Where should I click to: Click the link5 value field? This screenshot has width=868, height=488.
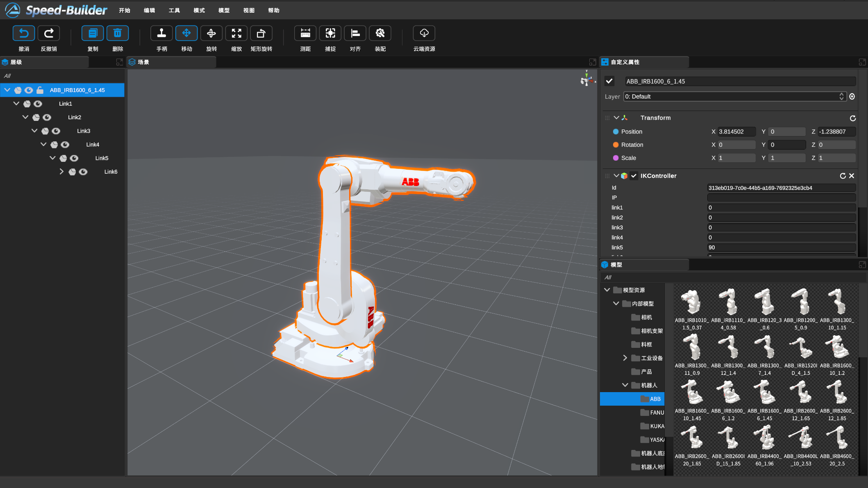coord(782,247)
